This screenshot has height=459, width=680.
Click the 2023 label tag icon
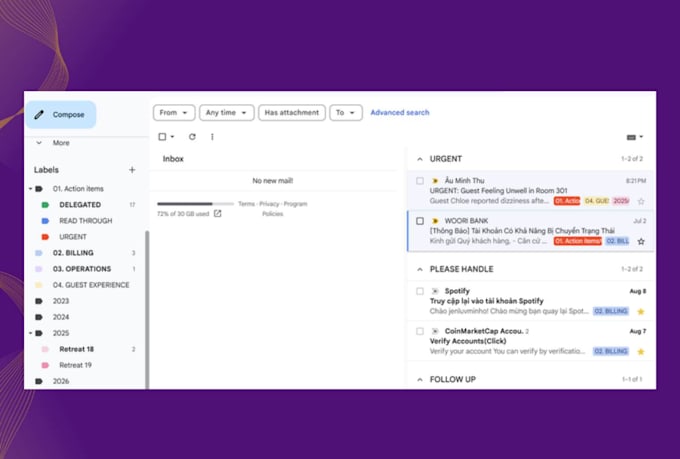39,301
